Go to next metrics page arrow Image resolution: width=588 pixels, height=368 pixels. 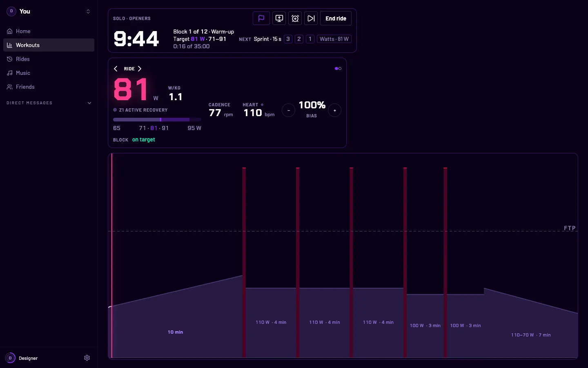[x=140, y=69]
